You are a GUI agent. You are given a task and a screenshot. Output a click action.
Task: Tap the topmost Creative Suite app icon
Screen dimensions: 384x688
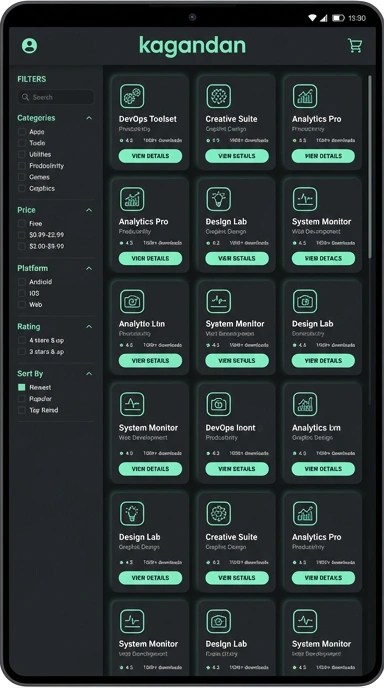pyautogui.click(x=219, y=96)
